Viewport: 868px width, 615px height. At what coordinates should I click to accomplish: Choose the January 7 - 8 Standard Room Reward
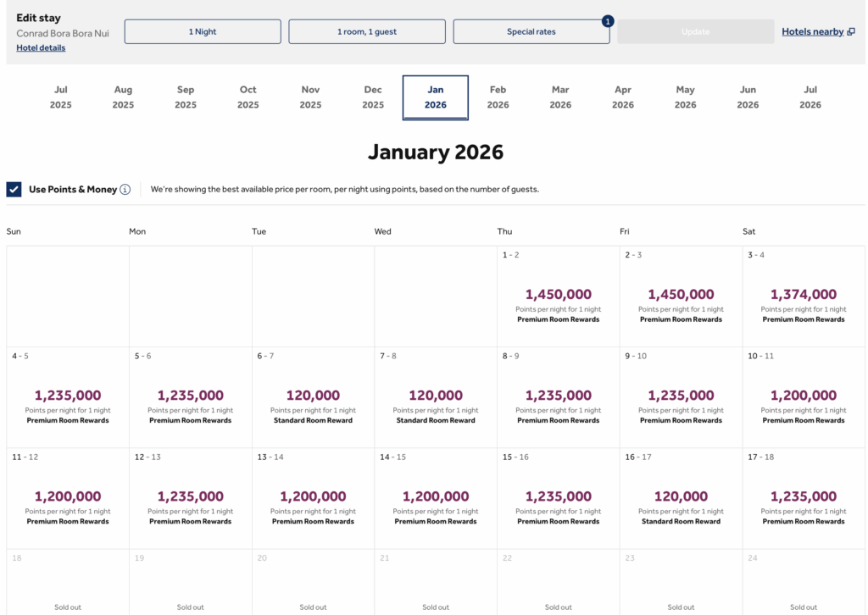pyautogui.click(x=436, y=398)
